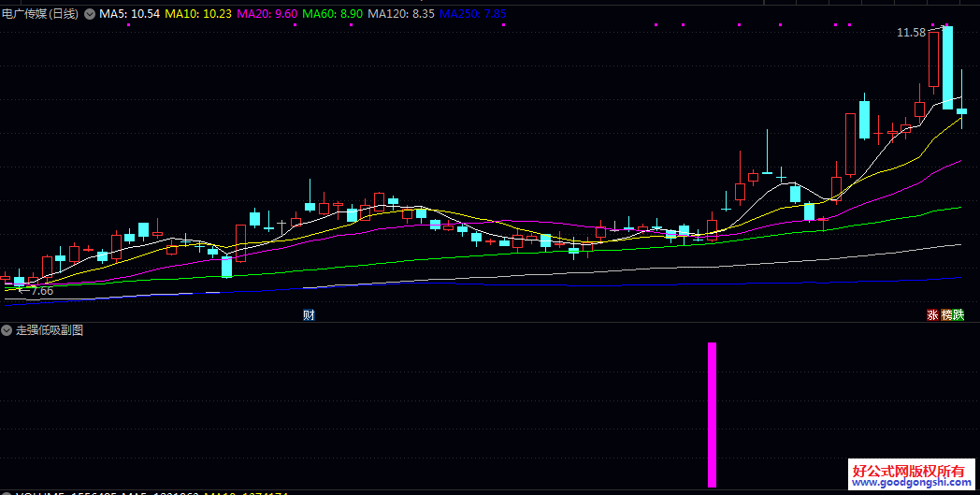The image size is (980, 495).
Task: Click the 财 financial marker icon
Action: click(x=309, y=315)
